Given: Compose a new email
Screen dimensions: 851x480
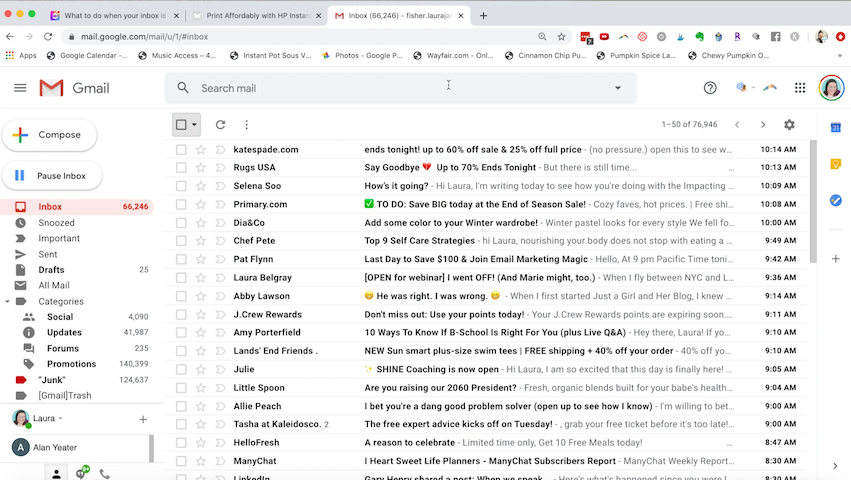Looking at the screenshot, I should click(49, 135).
